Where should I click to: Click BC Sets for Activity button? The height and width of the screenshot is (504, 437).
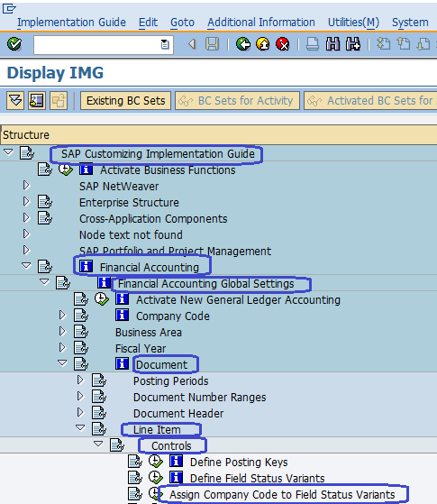point(238,101)
